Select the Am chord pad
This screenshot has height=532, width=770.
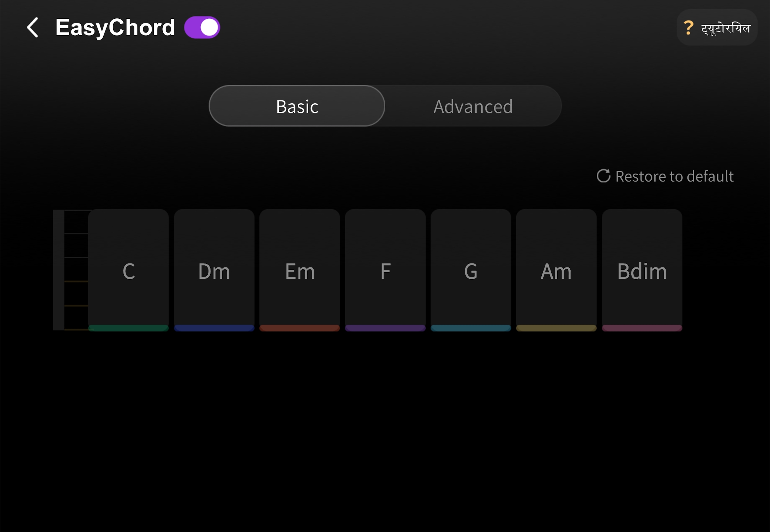(556, 271)
